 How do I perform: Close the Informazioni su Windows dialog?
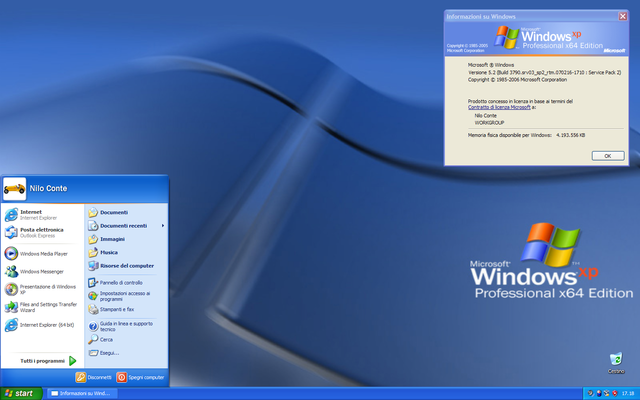click(x=622, y=16)
